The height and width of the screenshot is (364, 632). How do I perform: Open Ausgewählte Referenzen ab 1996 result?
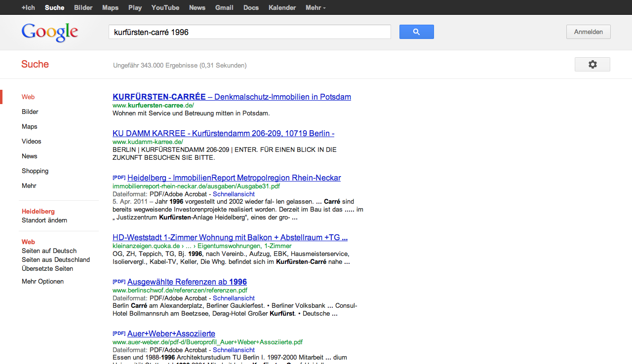pyautogui.click(x=187, y=282)
